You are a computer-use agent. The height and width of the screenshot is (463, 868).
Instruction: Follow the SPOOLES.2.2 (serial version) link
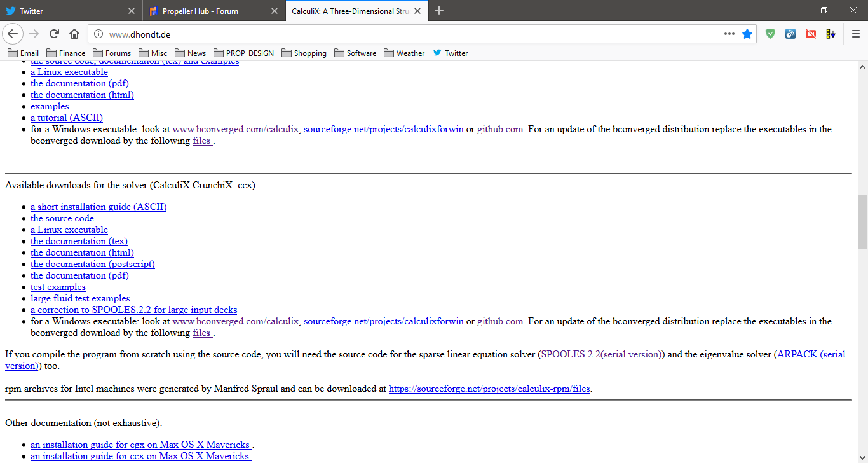tap(601, 354)
